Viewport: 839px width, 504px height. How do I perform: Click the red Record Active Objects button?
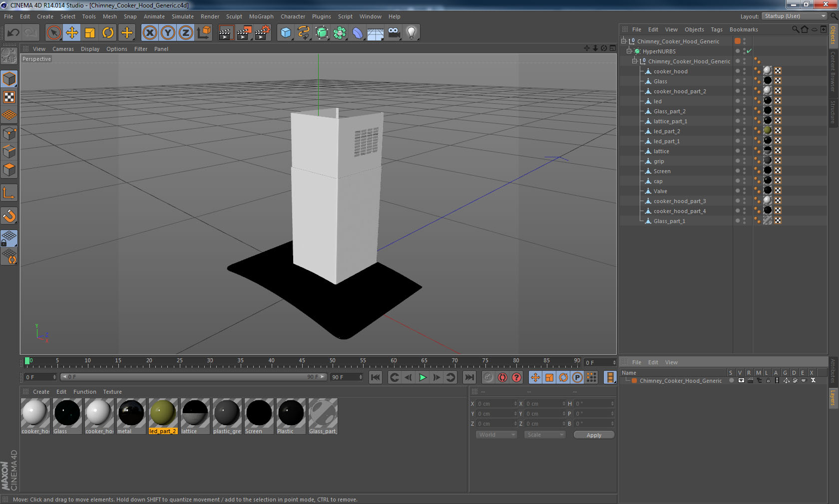pos(488,377)
